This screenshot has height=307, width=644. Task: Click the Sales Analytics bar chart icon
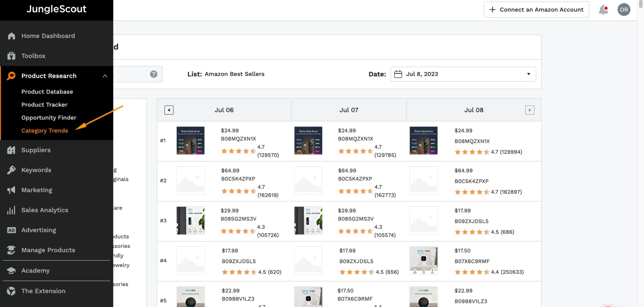click(11, 210)
